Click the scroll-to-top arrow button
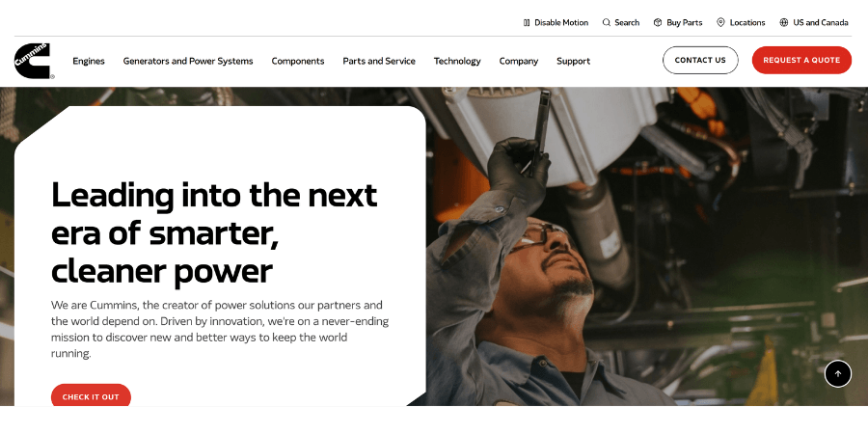The image size is (868, 434). [x=837, y=373]
